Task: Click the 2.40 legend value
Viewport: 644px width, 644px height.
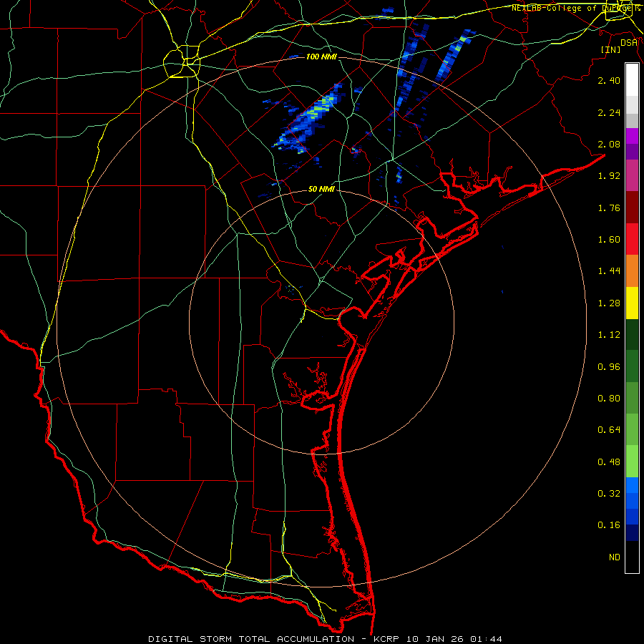Action: pyautogui.click(x=609, y=80)
